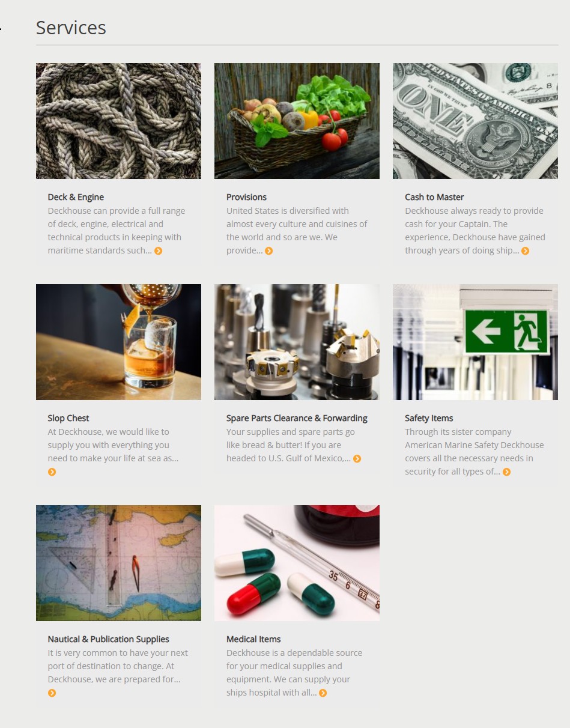Image resolution: width=570 pixels, height=728 pixels.
Task: Select the whiskey glass image
Action: [x=118, y=342]
